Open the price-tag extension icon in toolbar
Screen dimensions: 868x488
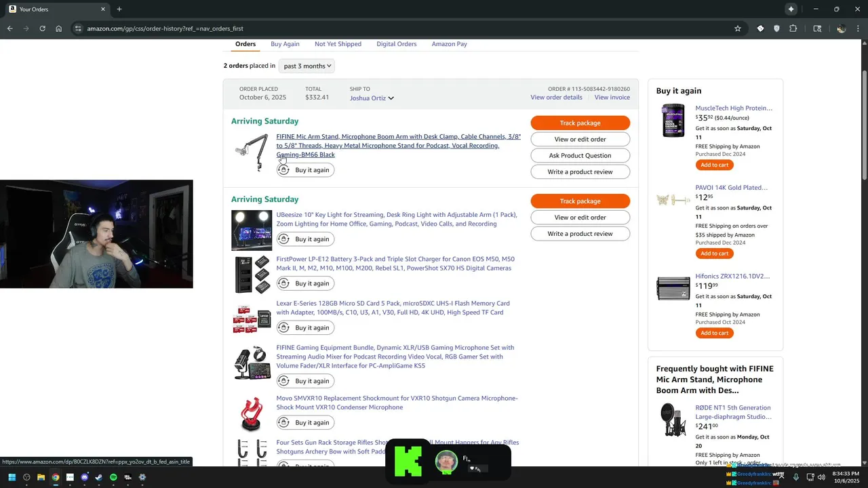[760, 28]
